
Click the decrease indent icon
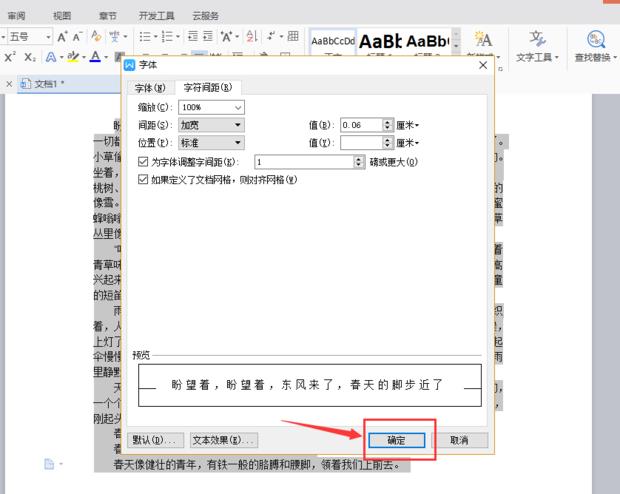click(x=193, y=36)
